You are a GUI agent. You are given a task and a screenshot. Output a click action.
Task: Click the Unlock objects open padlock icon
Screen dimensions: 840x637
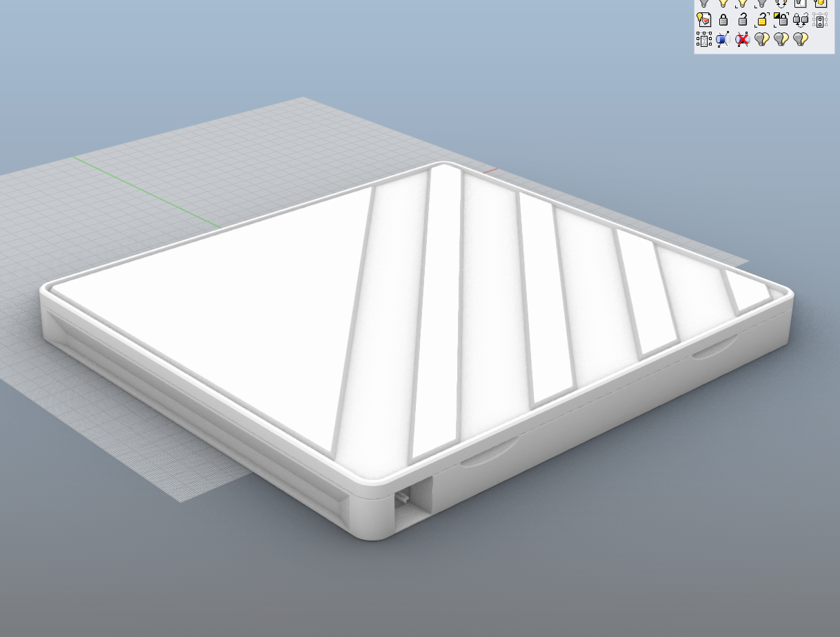click(x=743, y=19)
